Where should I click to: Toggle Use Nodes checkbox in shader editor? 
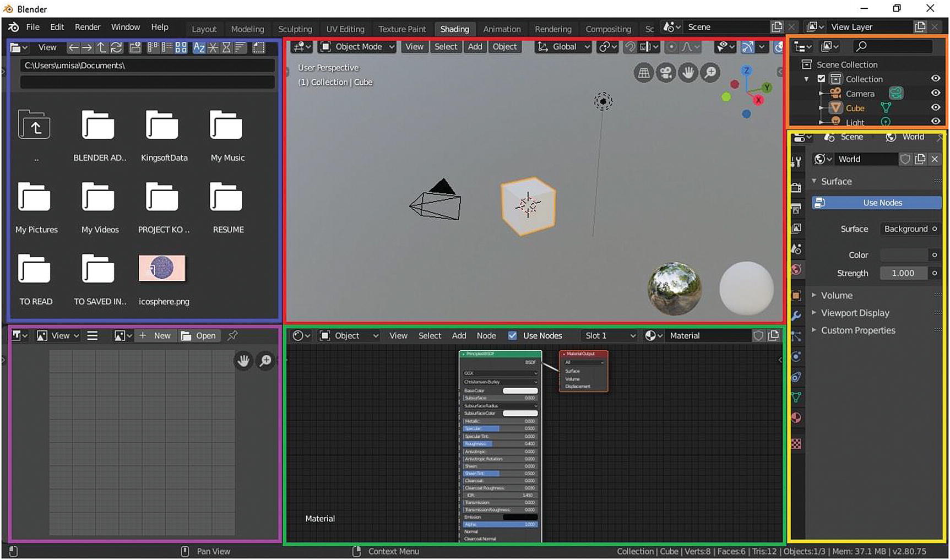[x=512, y=335]
